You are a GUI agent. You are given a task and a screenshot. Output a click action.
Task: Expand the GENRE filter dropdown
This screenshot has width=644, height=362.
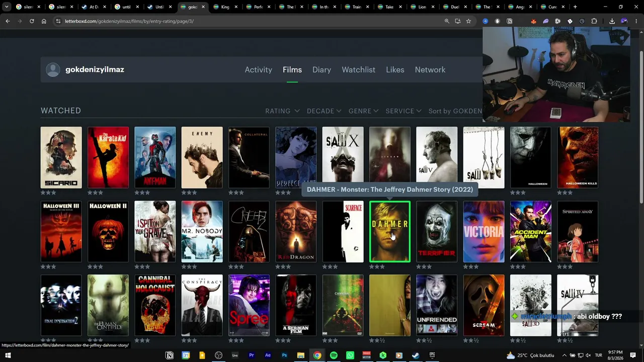coord(363,111)
